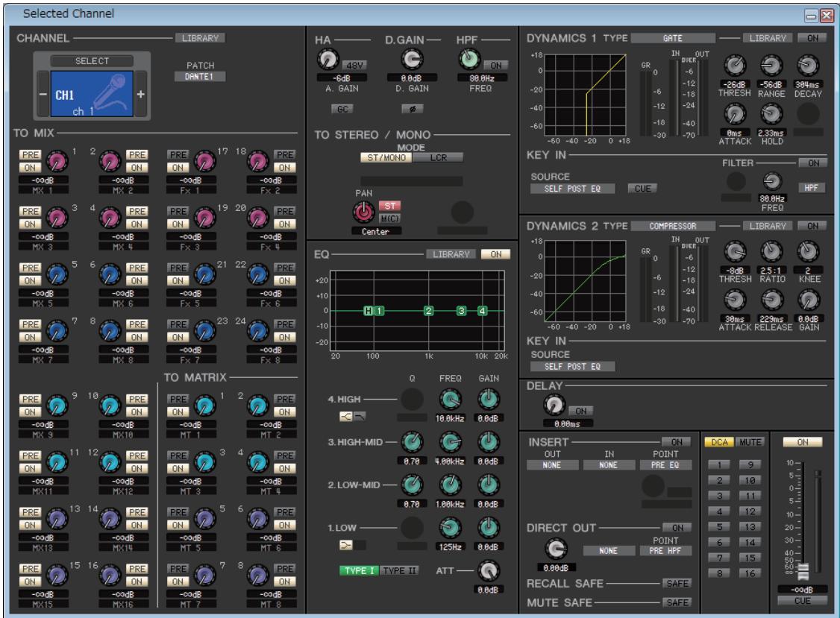Select the LOW band shelving filter icon
Viewport: 840px width, 618px height.
[x=346, y=545]
